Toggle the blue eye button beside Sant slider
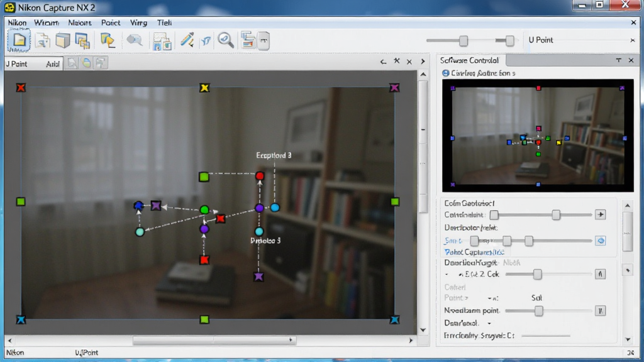 click(x=601, y=241)
